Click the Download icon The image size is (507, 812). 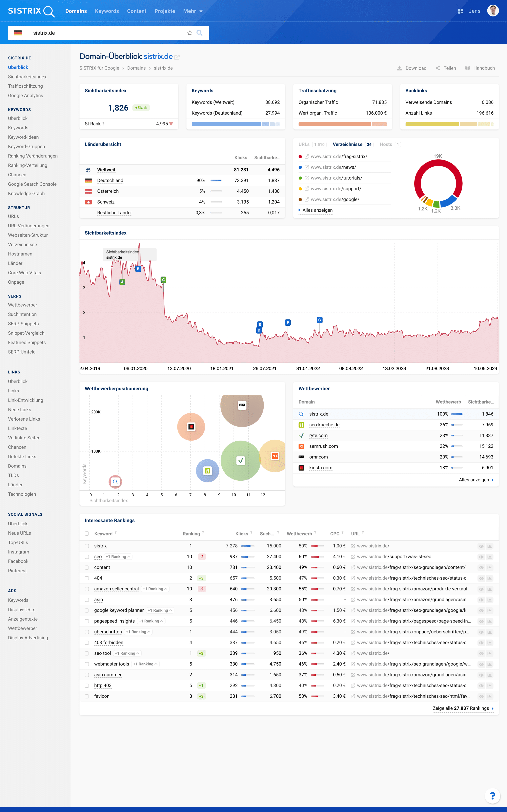(399, 68)
